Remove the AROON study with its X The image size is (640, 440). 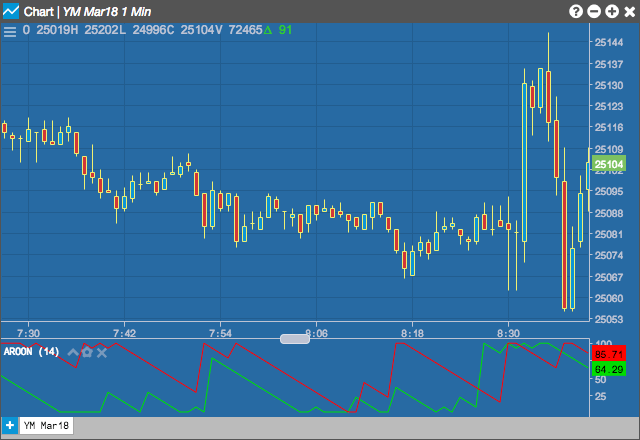102,353
